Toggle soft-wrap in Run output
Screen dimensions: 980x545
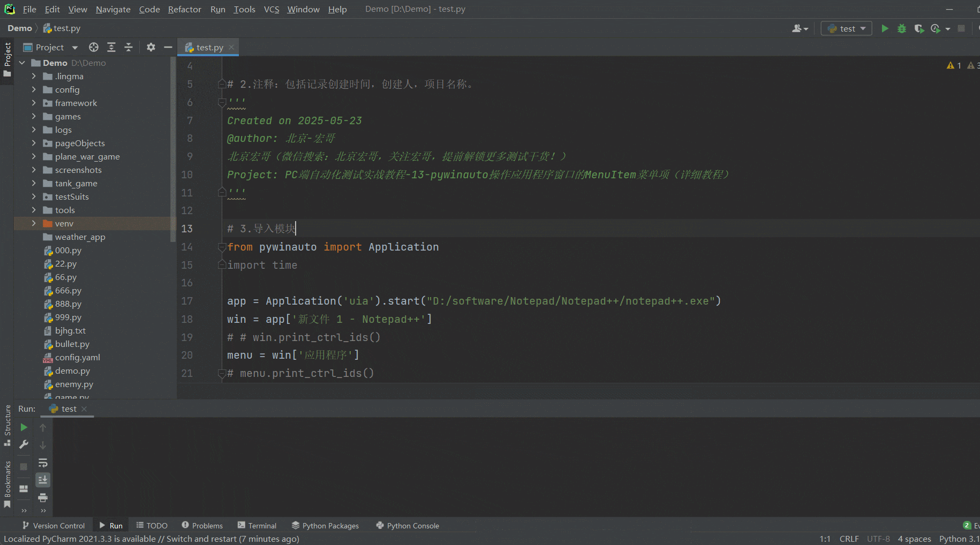[x=43, y=463]
